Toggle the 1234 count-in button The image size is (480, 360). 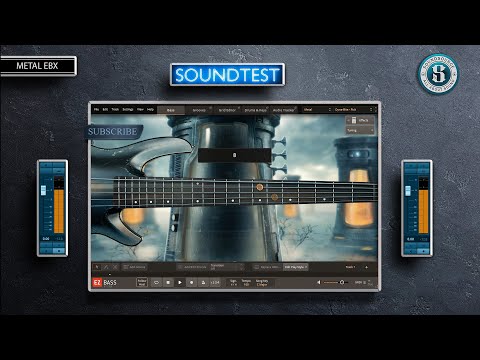215,283
